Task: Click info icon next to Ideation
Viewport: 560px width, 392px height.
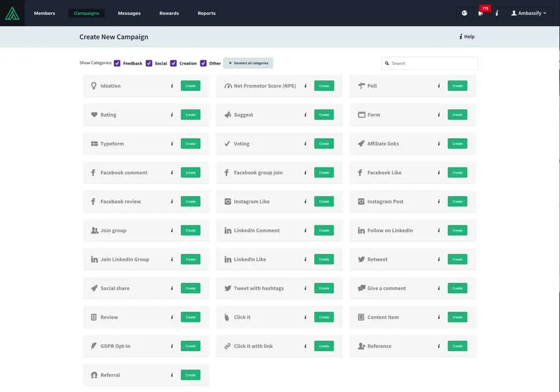Action: click(172, 86)
